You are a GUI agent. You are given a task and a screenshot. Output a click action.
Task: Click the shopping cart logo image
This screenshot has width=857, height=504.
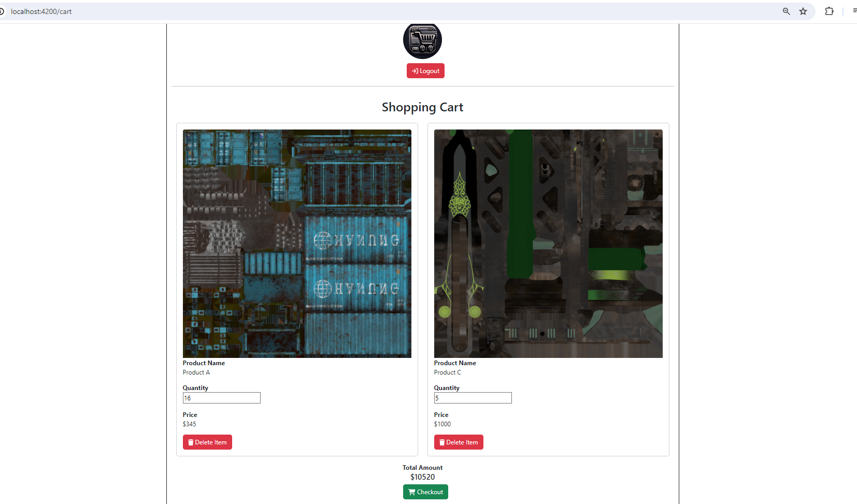pyautogui.click(x=422, y=40)
